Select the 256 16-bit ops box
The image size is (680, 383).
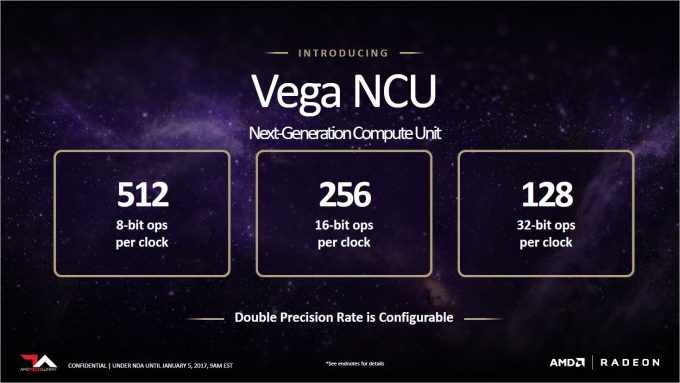(x=344, y=213)
